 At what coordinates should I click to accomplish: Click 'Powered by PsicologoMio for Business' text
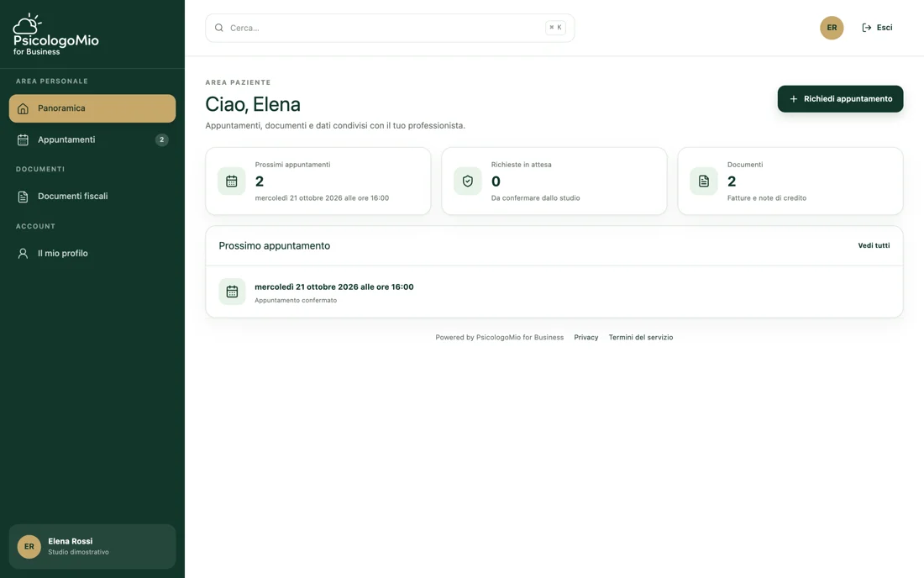[x=500, y=338]
